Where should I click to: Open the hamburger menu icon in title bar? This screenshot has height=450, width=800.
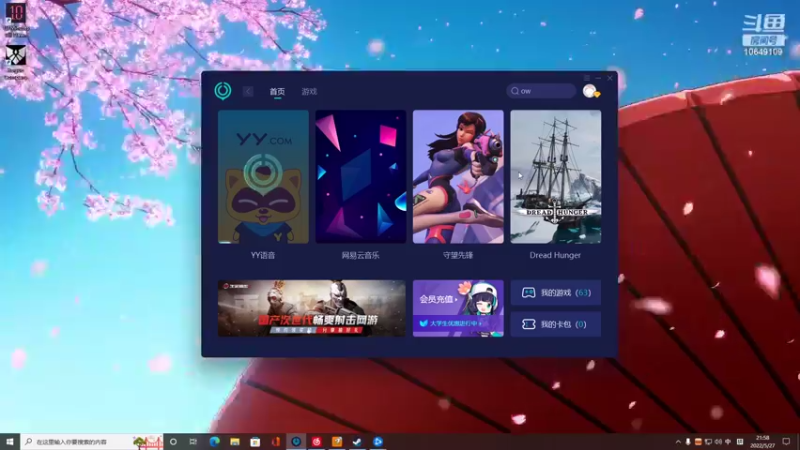tap(587, 78)
